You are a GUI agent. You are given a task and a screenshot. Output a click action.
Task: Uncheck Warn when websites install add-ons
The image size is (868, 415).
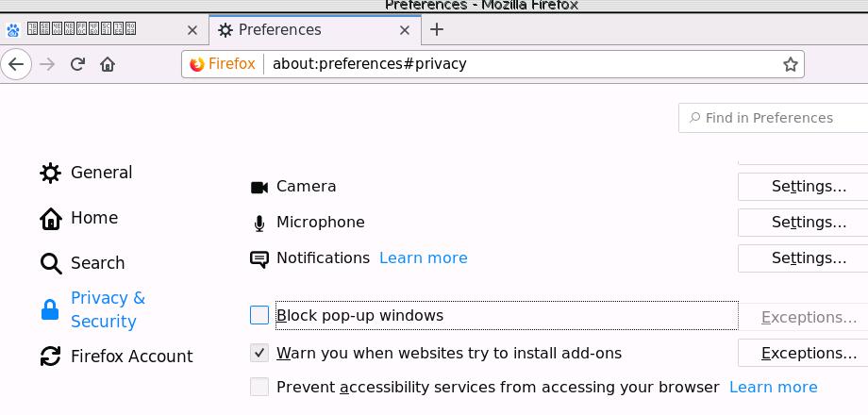tap(259, 353)
